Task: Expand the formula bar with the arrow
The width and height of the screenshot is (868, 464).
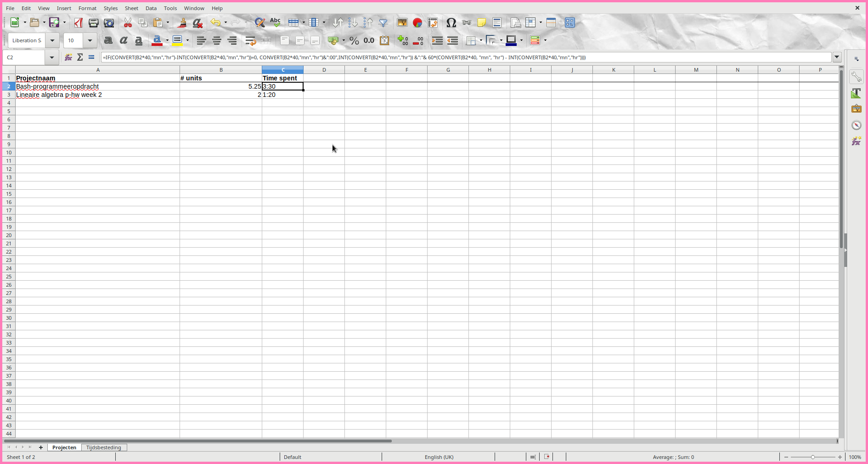Action: tap(837, 57)
